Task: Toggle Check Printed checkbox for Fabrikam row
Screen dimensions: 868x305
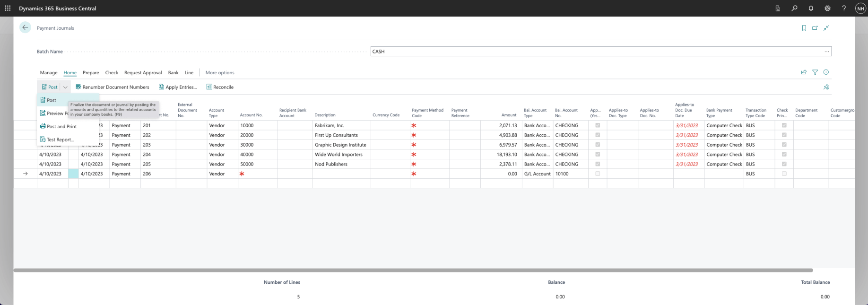Action: click(x=784, y=125)
